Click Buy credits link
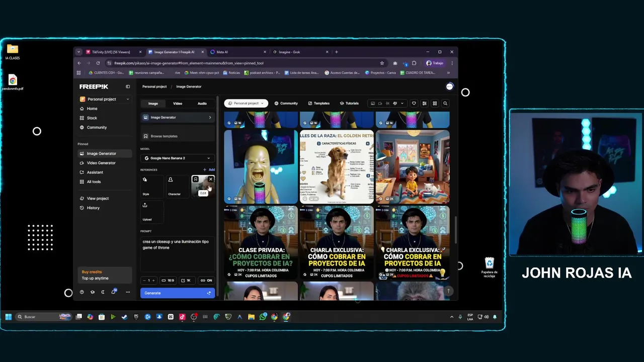Viewport: 644px width, 362px height. [92, 272]
